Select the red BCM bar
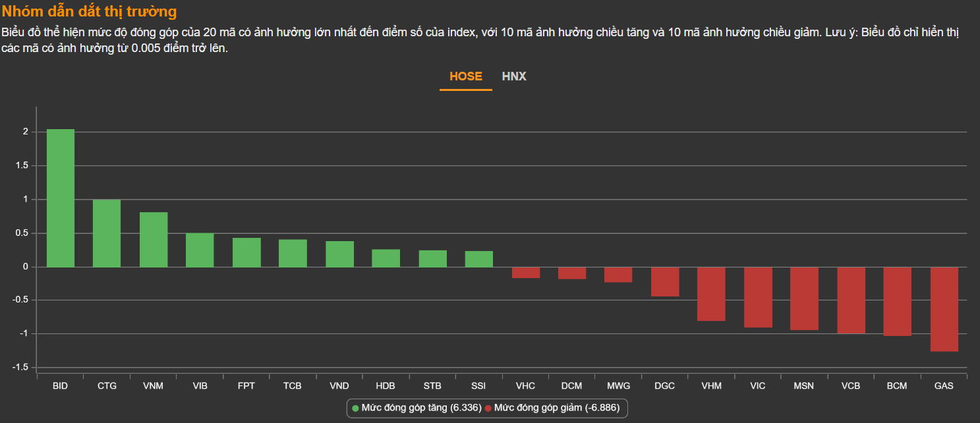 click(898, 301)
